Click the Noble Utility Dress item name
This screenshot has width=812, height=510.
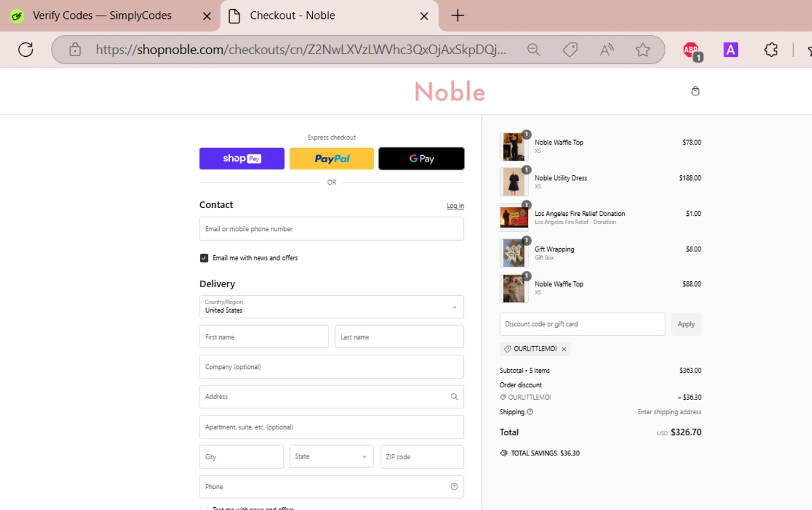561,178
